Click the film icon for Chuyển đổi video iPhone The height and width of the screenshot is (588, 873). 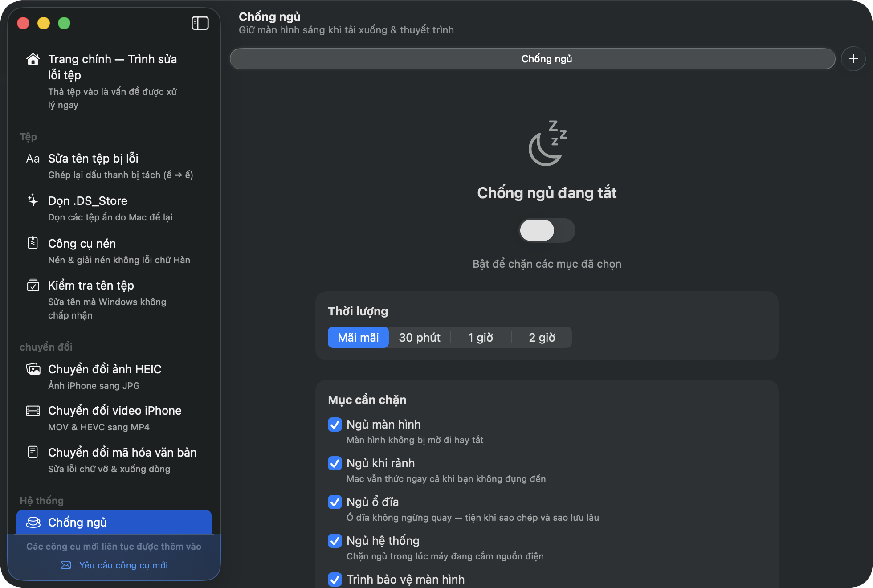coord(33,411)
